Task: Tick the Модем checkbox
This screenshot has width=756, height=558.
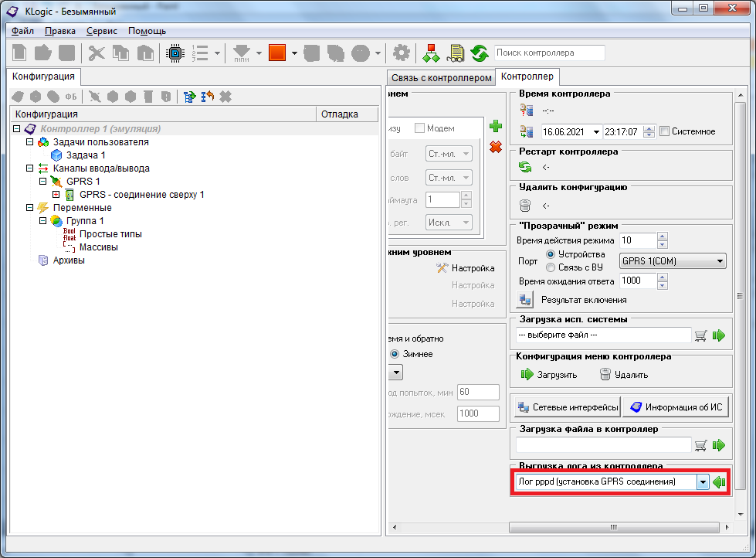Action: point(420,128)
